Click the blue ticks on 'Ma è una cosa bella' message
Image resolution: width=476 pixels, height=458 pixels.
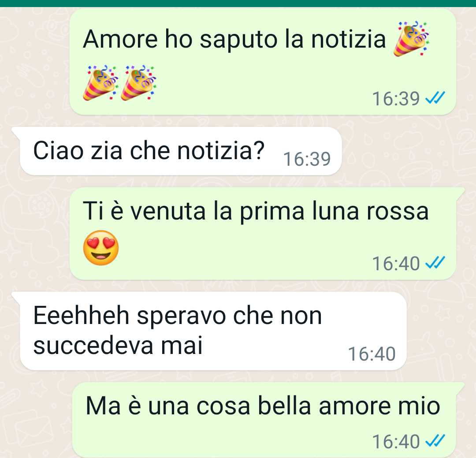click(x=435, y=441)
